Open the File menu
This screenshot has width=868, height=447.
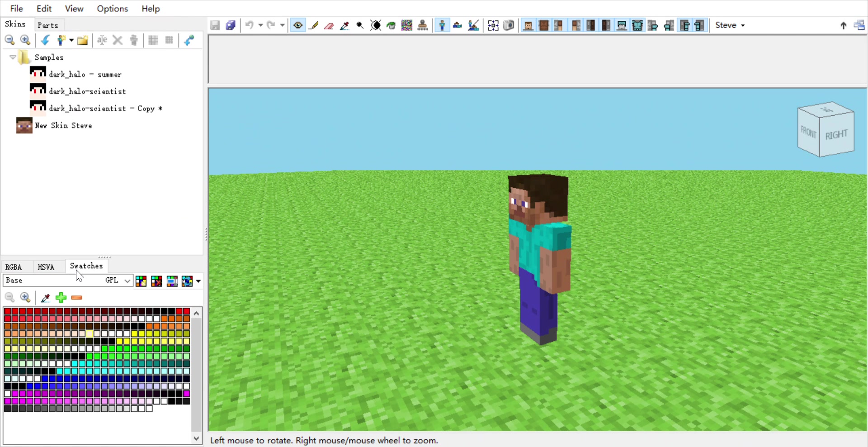tap(17, 9)
